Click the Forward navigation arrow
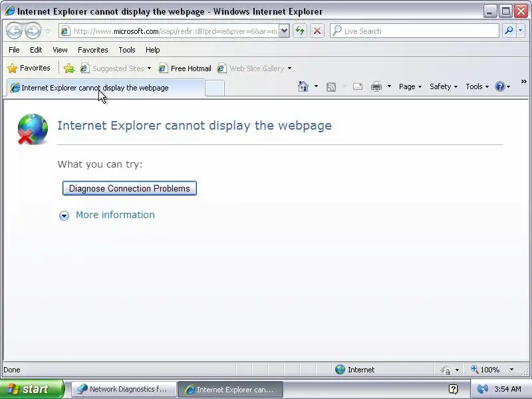The image size is (532, 399). pos(33,31)
